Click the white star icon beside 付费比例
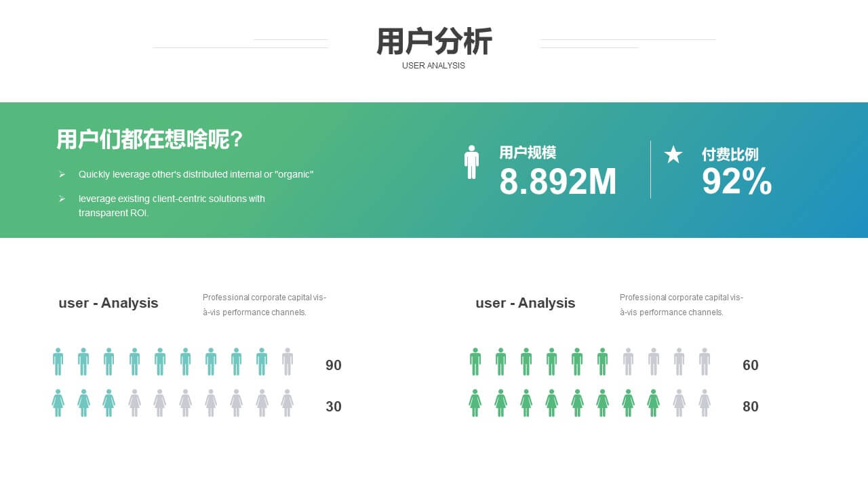868x488 pixels. [x=673, y=155]
